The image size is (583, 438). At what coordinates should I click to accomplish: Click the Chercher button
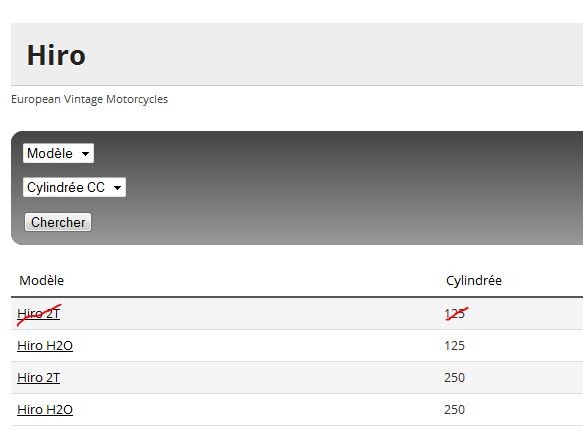(58, 222)
